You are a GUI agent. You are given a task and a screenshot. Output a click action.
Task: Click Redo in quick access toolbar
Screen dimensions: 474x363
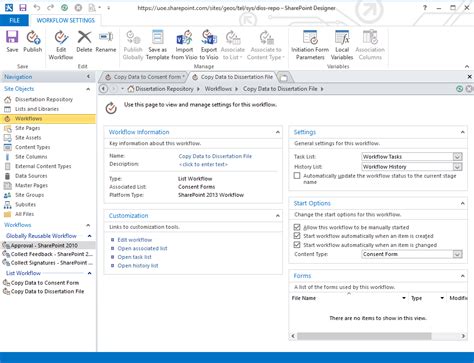(50, 7)
